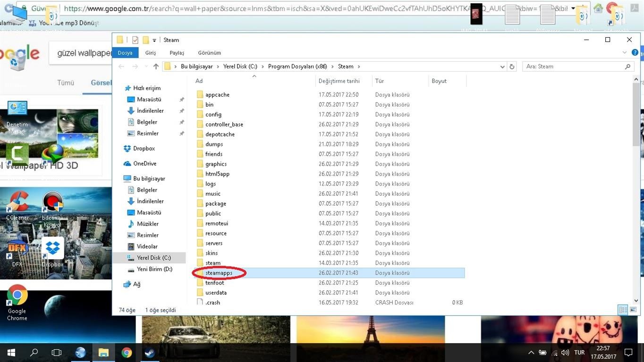
Task: Show hidden system tray icons
Action: pos(531,353)
